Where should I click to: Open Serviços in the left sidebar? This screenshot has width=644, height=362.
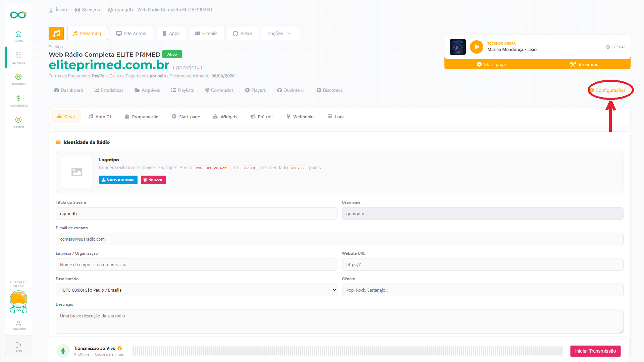pos(18,58)
